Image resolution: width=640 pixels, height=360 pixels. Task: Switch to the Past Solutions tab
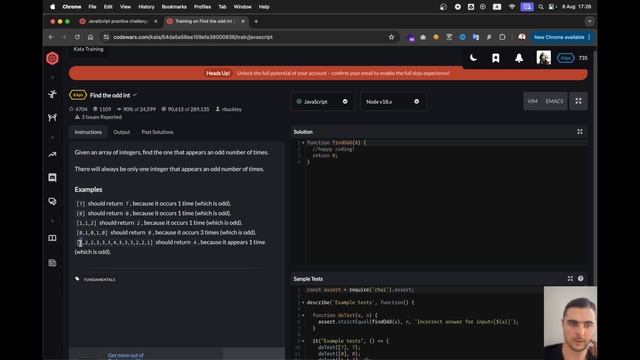click(158, 132)
